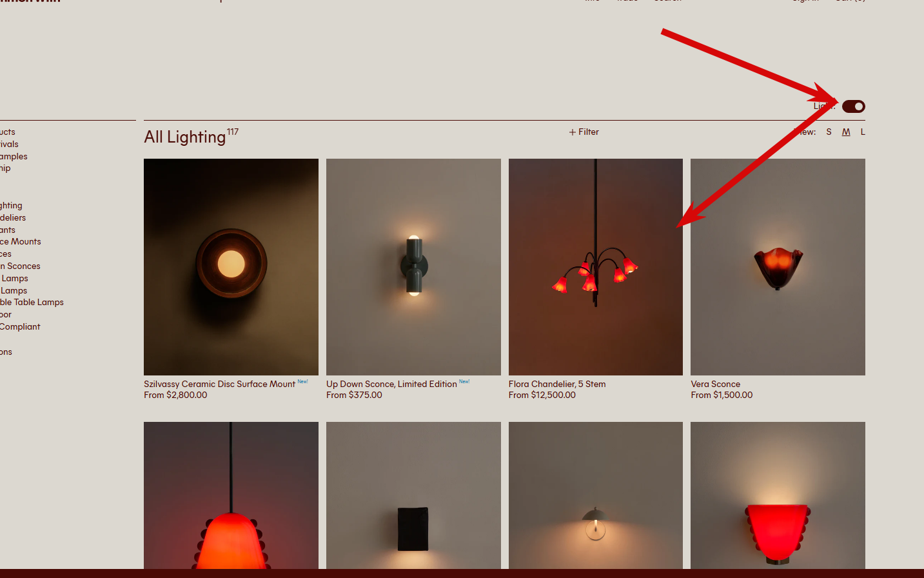Open Vera Sconce product image
Screen dimensions: 924x578
pos(778,267)
